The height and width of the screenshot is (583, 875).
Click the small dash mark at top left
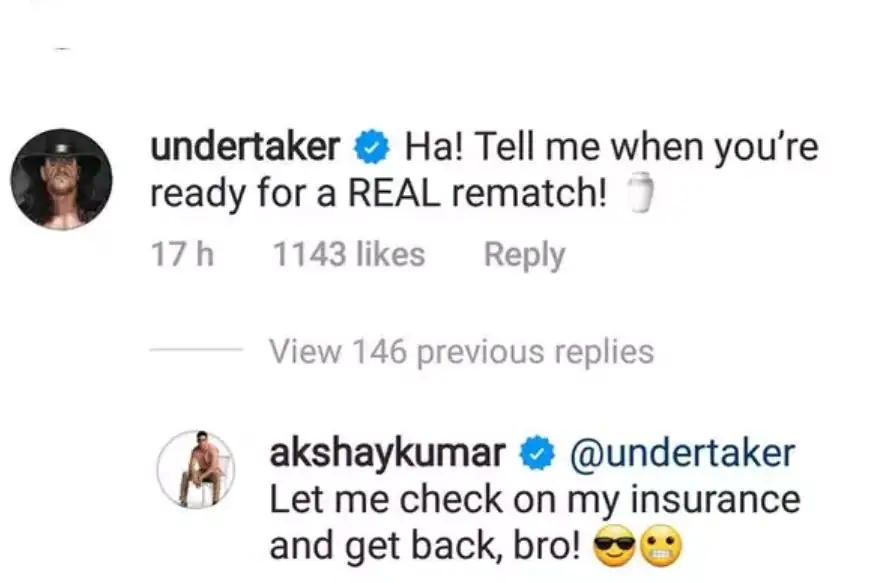point(61,49)
